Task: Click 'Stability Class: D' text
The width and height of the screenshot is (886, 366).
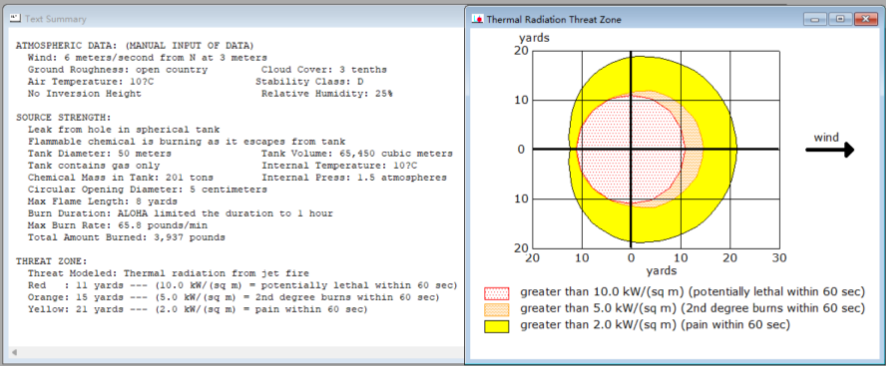Action: coord(310,81)
